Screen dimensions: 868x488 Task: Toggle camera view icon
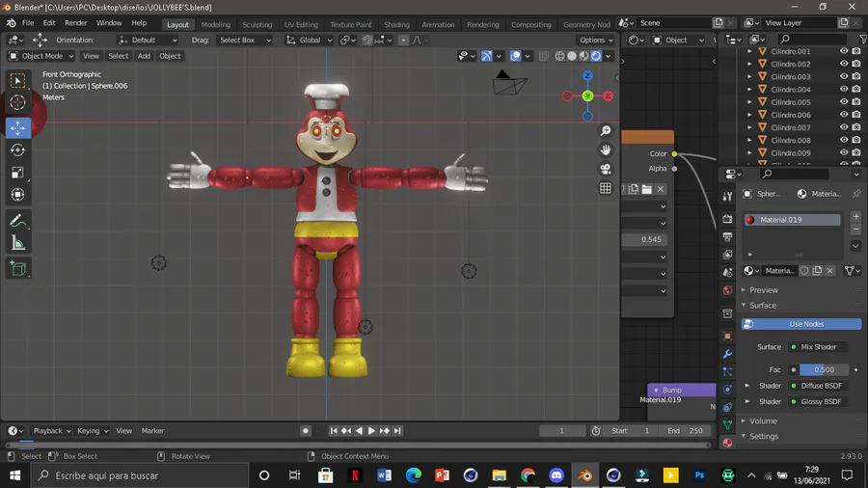pyautogui.click(x=606, y=169)
